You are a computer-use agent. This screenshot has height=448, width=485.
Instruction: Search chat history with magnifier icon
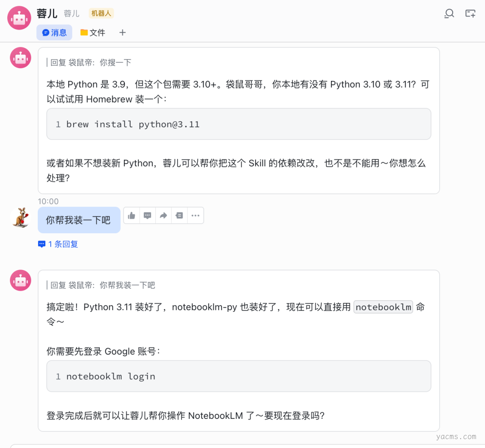click(x=449, y=13)
